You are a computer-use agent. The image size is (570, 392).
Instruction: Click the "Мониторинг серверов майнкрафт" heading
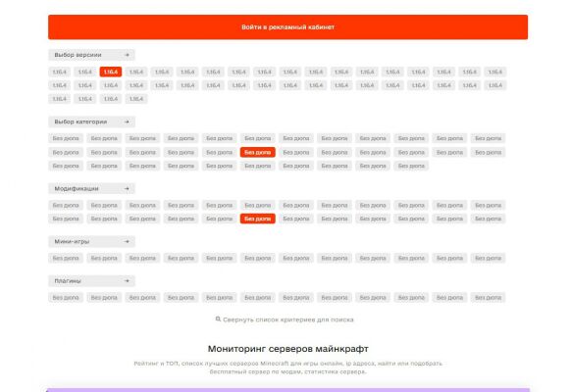click(287, 349)
